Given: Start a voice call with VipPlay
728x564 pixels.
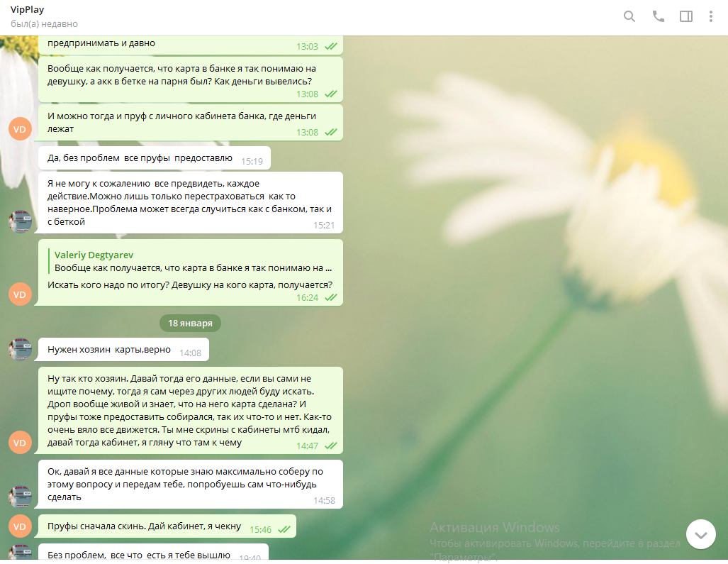Looking at the screenshot, I should click(x=659, y=16).
